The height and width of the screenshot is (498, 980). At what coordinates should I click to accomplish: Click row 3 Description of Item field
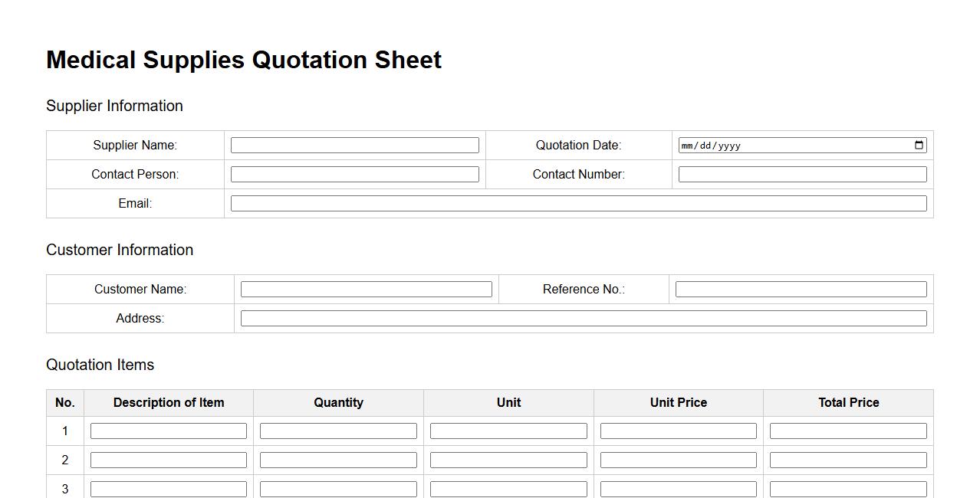169,489
